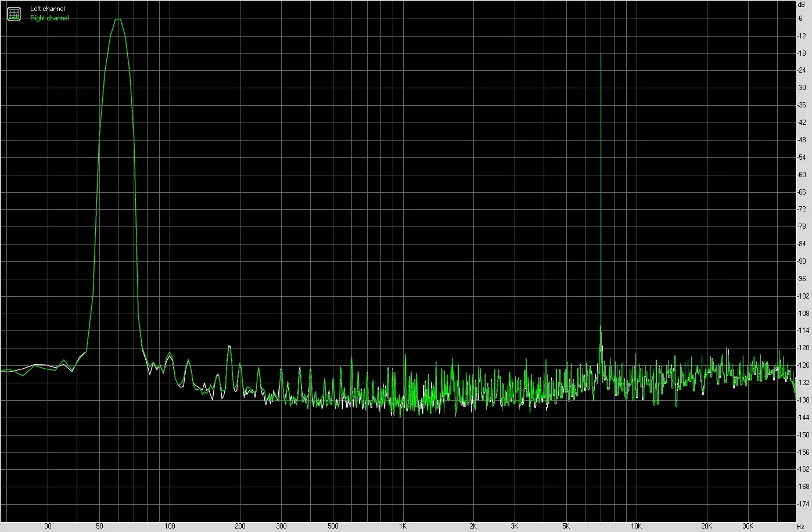Click the "Hz" unit label on the frequency axis
The width and height of the screenshot is (812, 532).
(x=800, y=526)
